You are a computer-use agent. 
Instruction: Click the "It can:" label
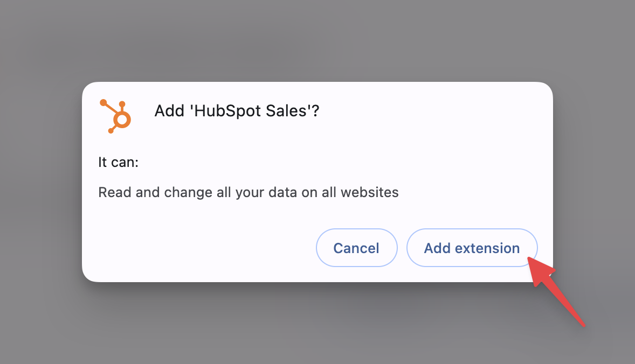tap(118, 162)
